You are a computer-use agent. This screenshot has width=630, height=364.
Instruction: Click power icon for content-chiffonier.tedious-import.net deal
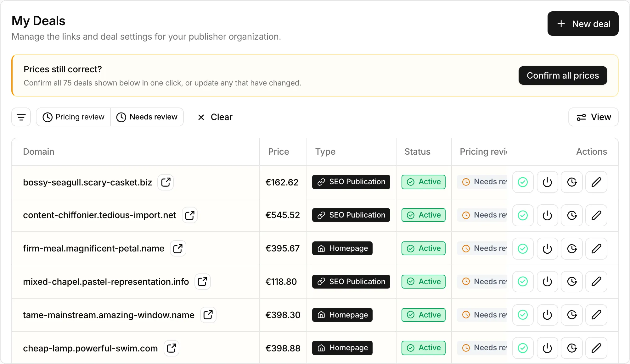(x=547, y=215)
